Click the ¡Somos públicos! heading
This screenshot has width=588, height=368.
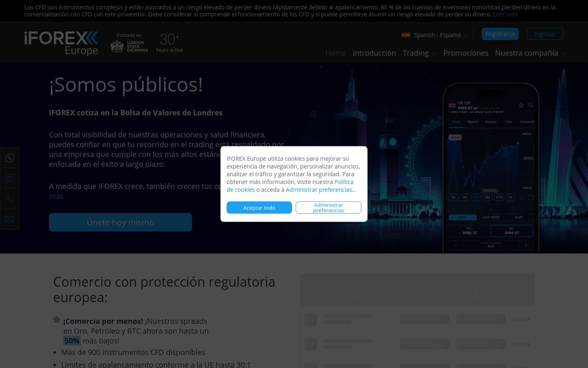(126, 85)
